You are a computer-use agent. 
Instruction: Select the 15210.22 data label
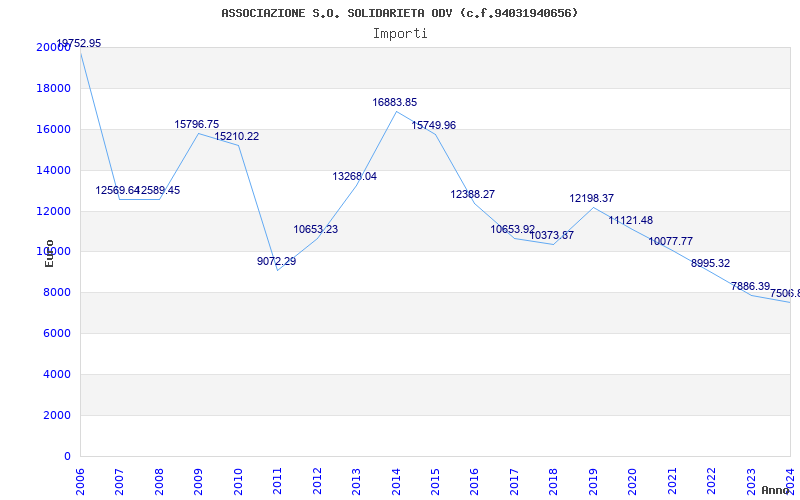tap(236, 136)
